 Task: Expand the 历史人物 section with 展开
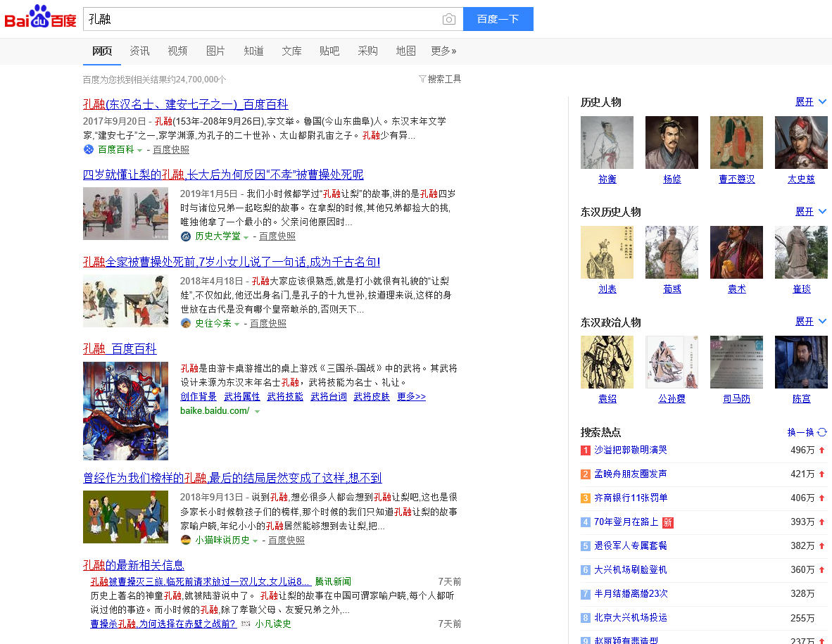coord(810,102)
